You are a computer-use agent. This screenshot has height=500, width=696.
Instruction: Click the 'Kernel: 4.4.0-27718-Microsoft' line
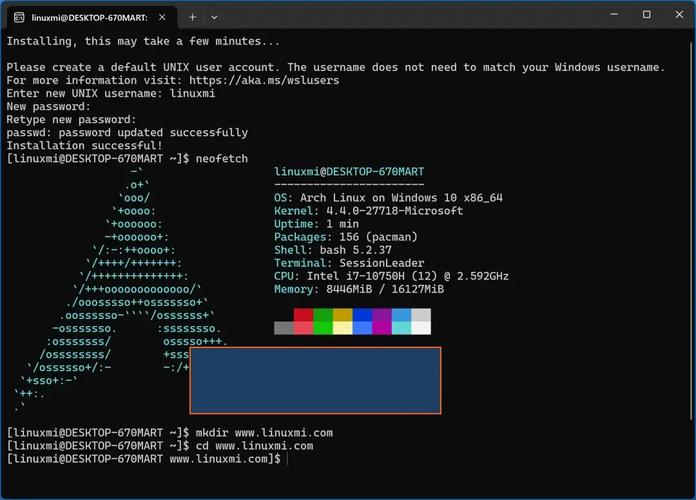[368, 211]
